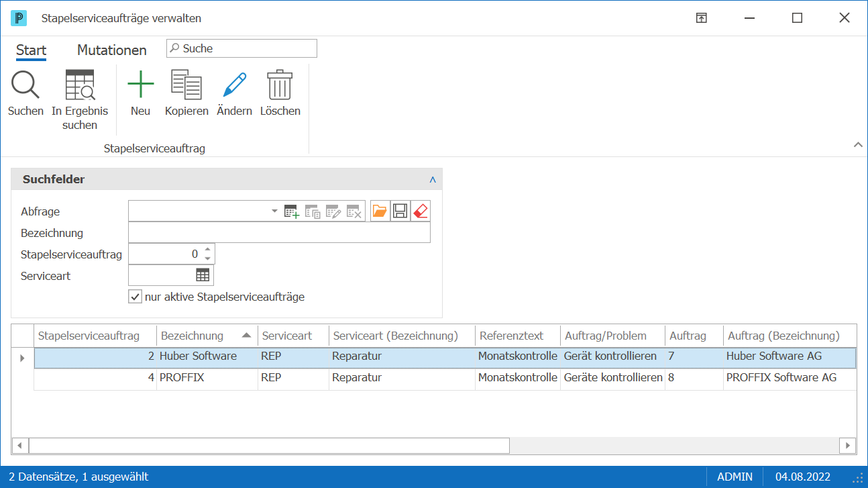Clear search fields with eraser icon
868x488 pixels.
click(421, 211)
